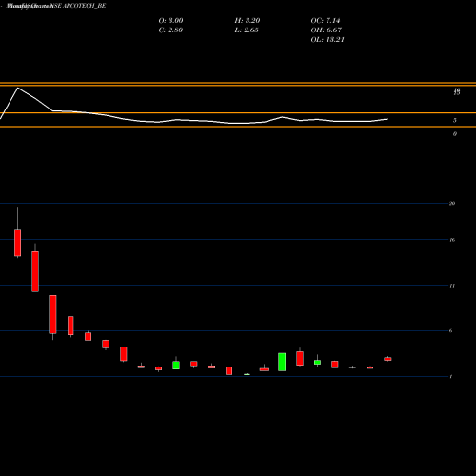Click the price axis label 6
The width and height of the screenshot is (476, 476).
(x=451, y=330)
